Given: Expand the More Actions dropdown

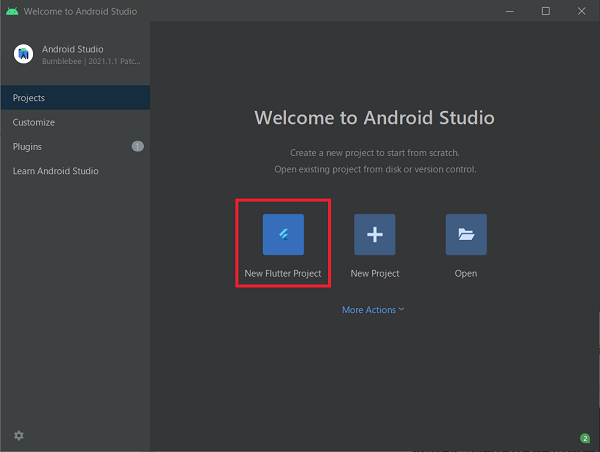Looking at the screenshot, I should pyautogui.click(x=373, y=310).
